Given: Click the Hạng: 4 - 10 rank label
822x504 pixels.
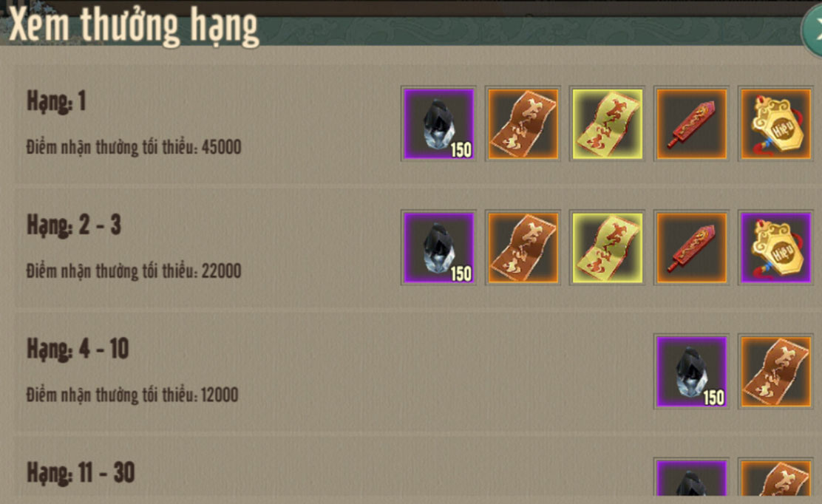Looking at the screenshot, I should (78, 349).
